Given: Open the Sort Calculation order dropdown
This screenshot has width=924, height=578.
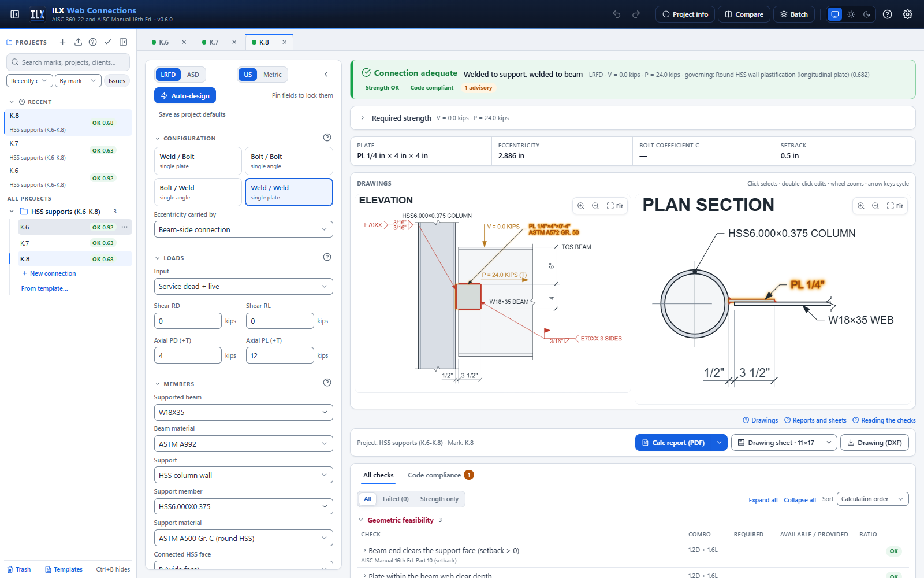Looking at the screenshot, I should (872, 499).
